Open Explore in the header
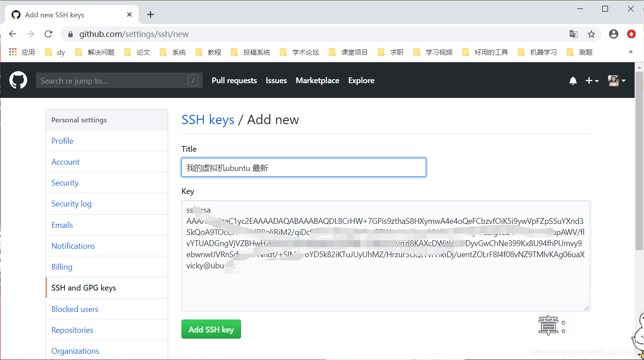 click(x=361, y=81)
